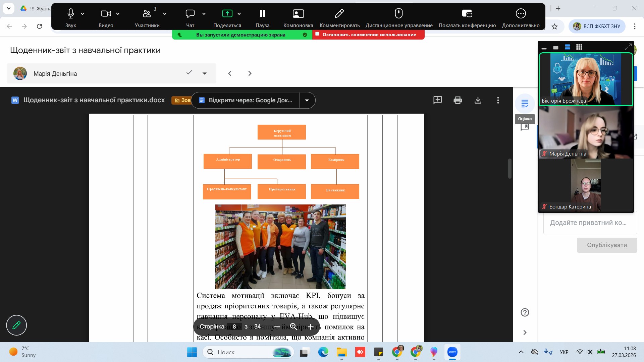The width and height of the screenshot is (644, 362).
Task: Expand student dropdown next to Марія Деньгіна
Action: [205, 73]
